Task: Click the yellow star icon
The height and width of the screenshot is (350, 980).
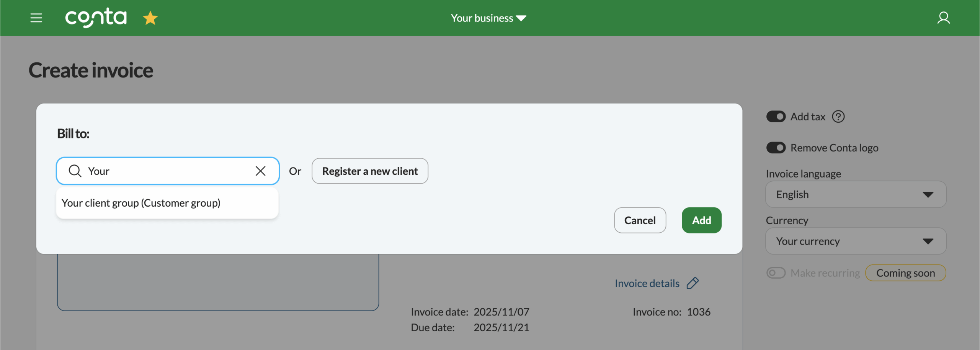Action: coord(150,18)
